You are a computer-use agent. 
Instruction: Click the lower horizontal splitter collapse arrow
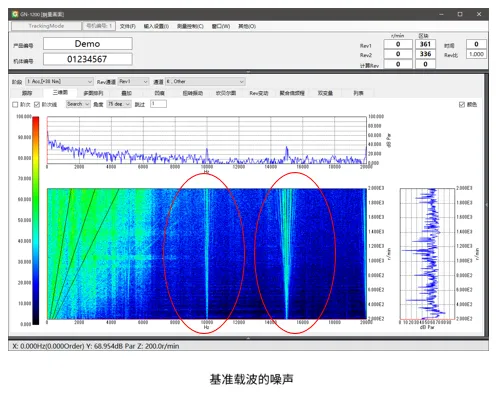click(248, 338)
